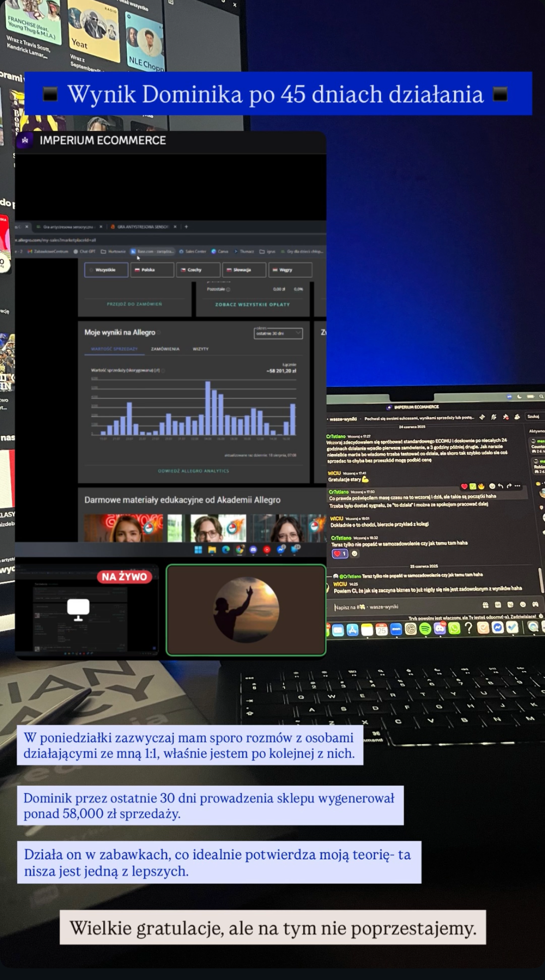The image size is (545, 980).
Task: Click ODWIEDŹ ALLEGRO ANALYTICS link
Action: coord(193,471)
